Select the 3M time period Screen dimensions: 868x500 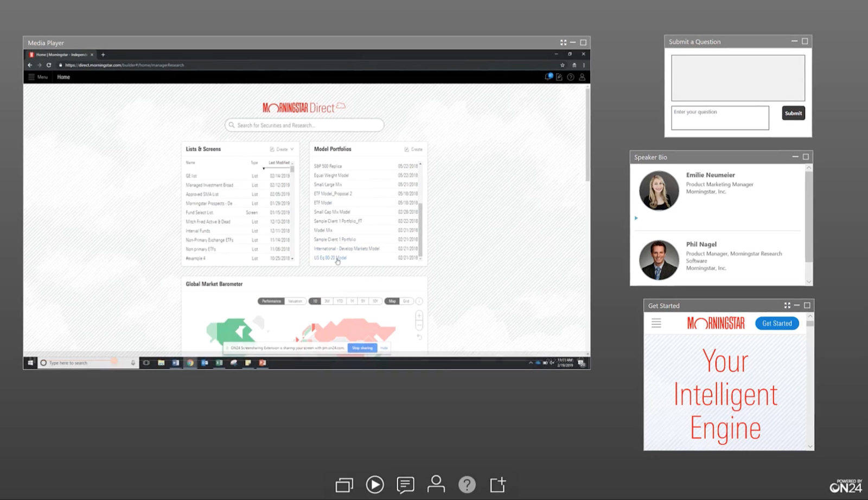(327, 301)
